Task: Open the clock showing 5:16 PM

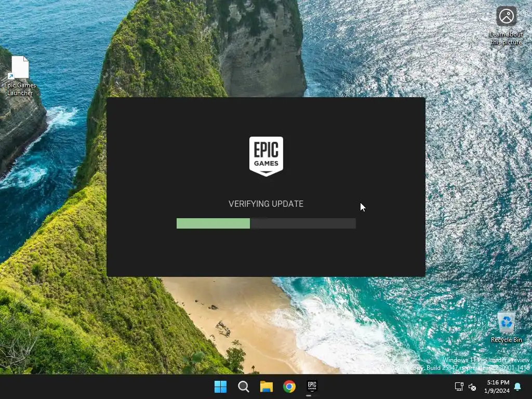Action: 497,387
